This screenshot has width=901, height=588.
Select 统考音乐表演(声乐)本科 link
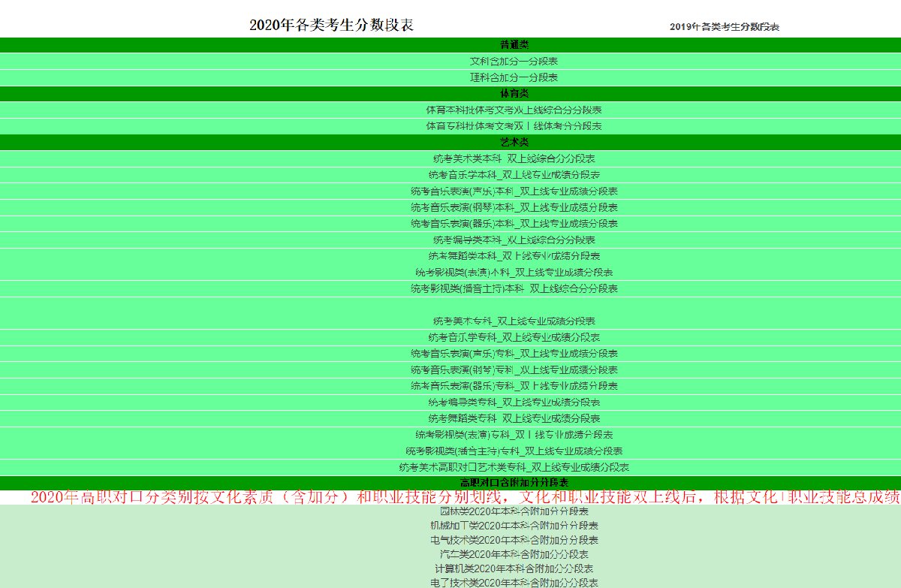click(x=514, y=191)
